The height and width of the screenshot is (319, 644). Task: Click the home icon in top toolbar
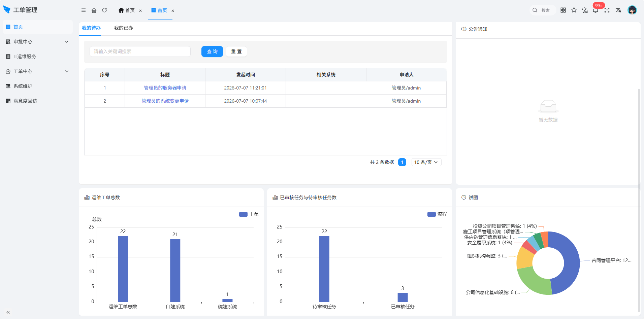[94, 10]
